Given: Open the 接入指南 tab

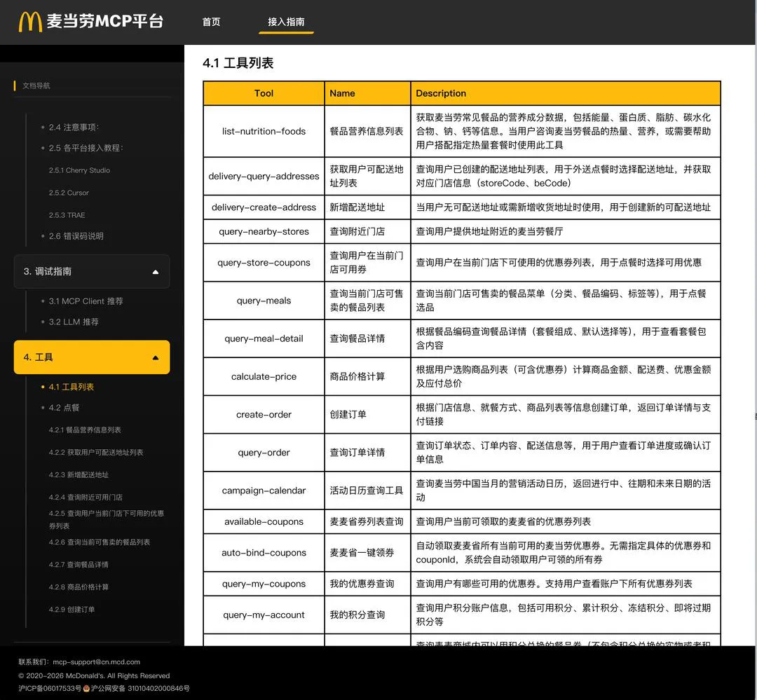Looking at the screenshot, I should coord(286,22).
